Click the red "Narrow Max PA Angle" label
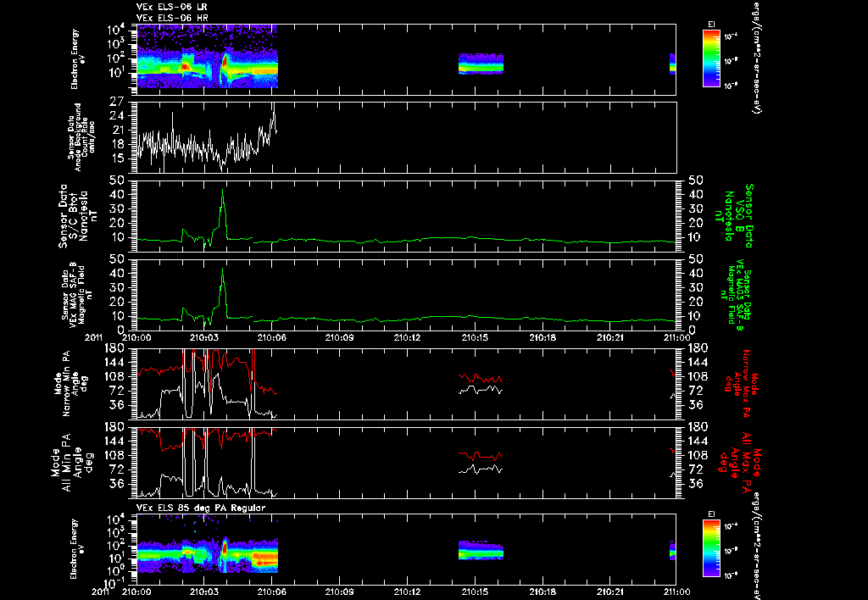The height and width of the screenshot is (600, 868). click(x=742, y=383)
